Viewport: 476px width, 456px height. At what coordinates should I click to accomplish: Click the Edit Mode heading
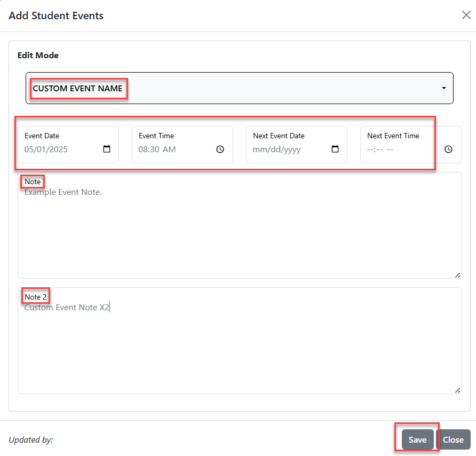click(38, 56)
